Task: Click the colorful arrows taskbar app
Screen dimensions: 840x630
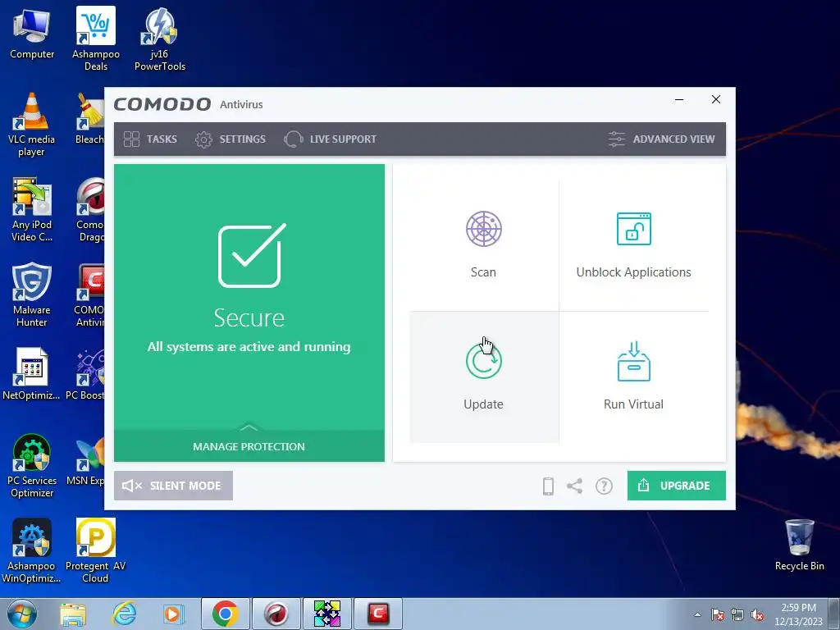Action: 326,614
